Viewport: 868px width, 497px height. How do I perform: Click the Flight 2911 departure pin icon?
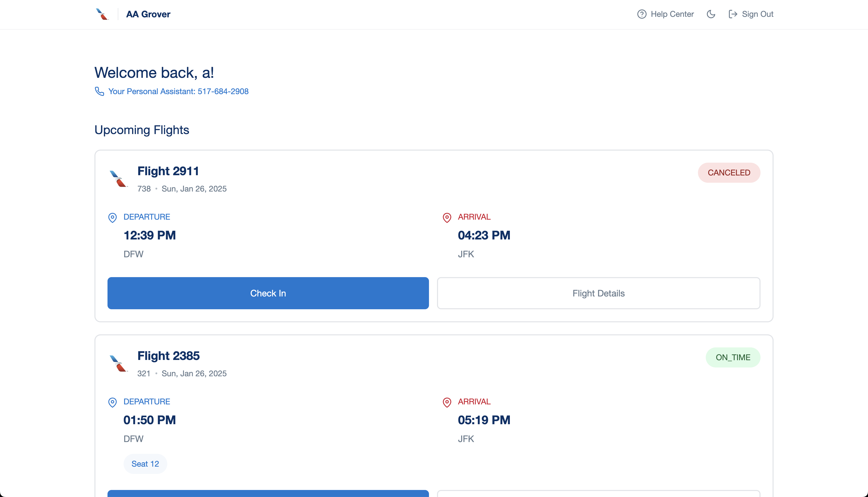click(112, 217)
